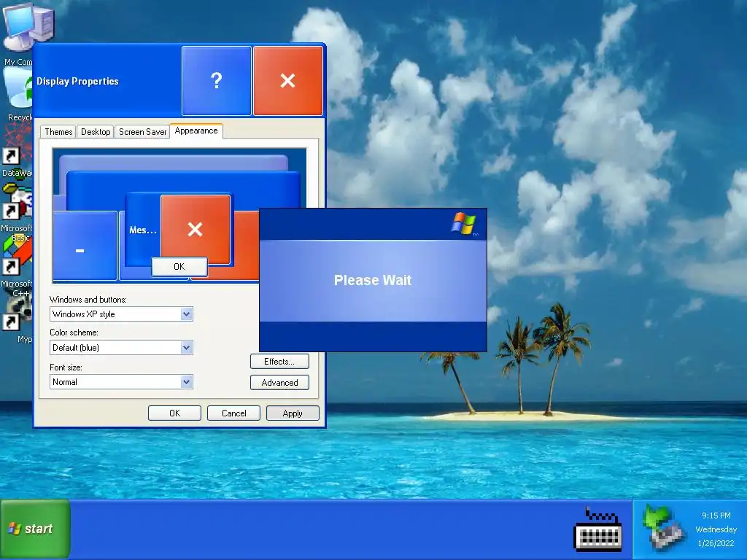Select the Recycle Bin icon
This screenshot has width=747, height=560.
[19, 94]
